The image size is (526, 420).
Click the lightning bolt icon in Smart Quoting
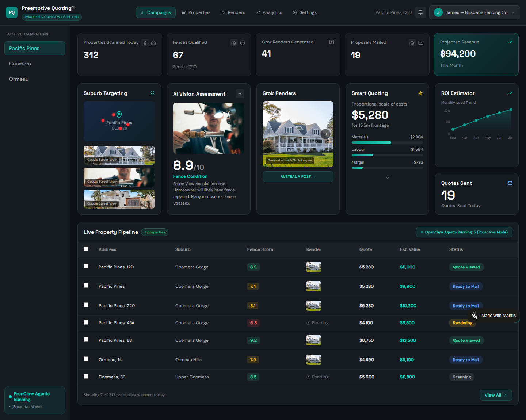click(x=420, y=93)
